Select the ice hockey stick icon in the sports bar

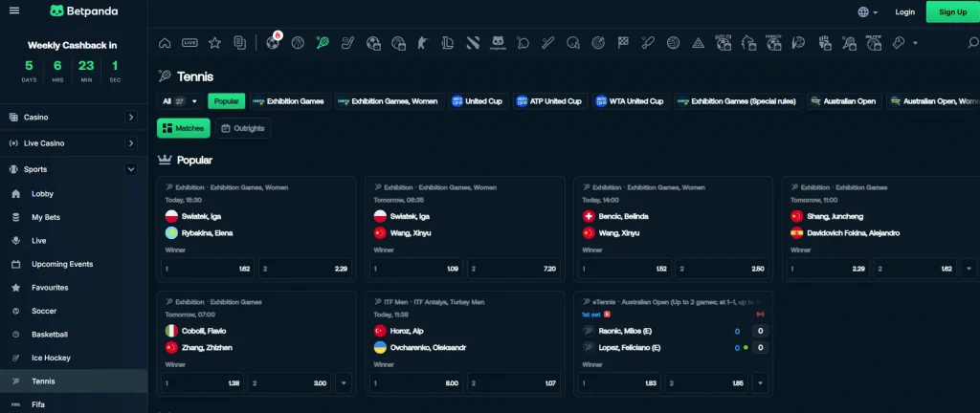click(347, 43)
